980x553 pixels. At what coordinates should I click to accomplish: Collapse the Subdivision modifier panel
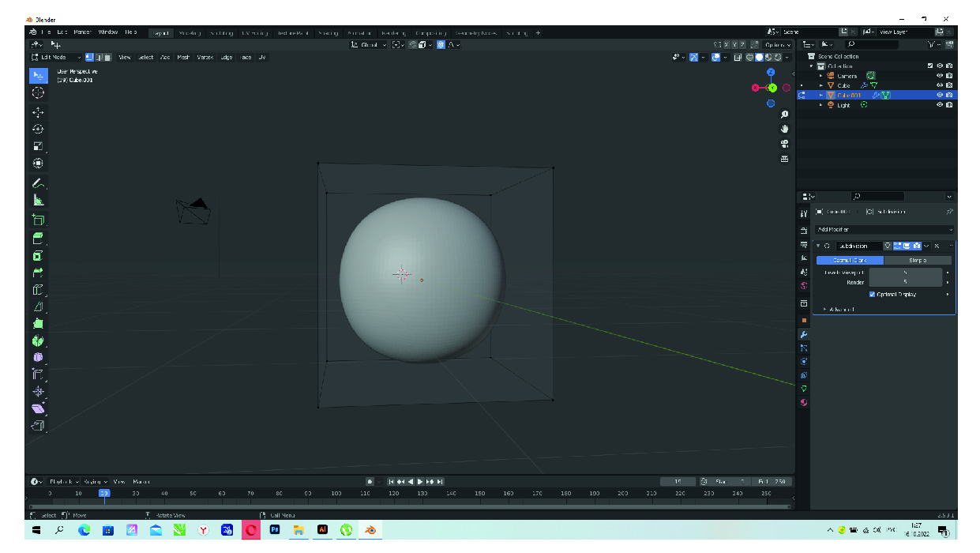tap(818, 246)
